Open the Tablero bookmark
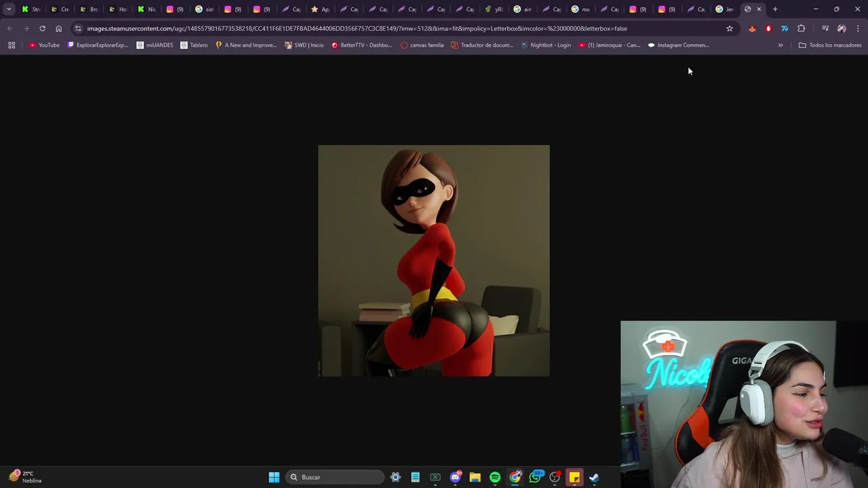This screenshot has height=488, width=868. click(x=194, y=45)
